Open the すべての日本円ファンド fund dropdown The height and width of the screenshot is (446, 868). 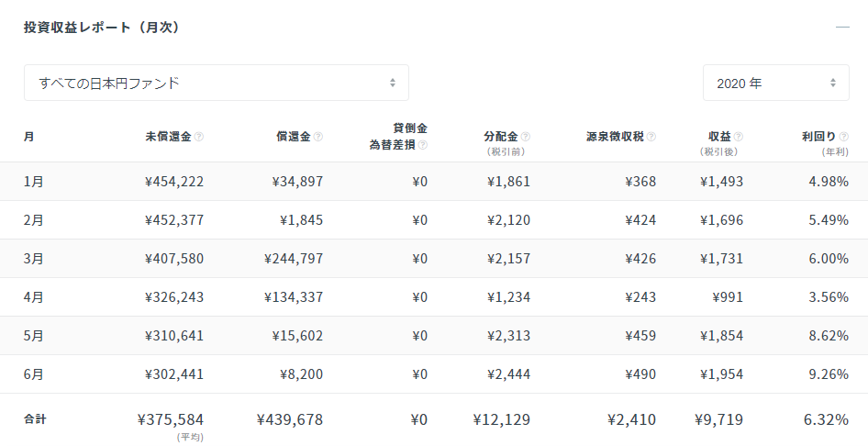[217, 83]
